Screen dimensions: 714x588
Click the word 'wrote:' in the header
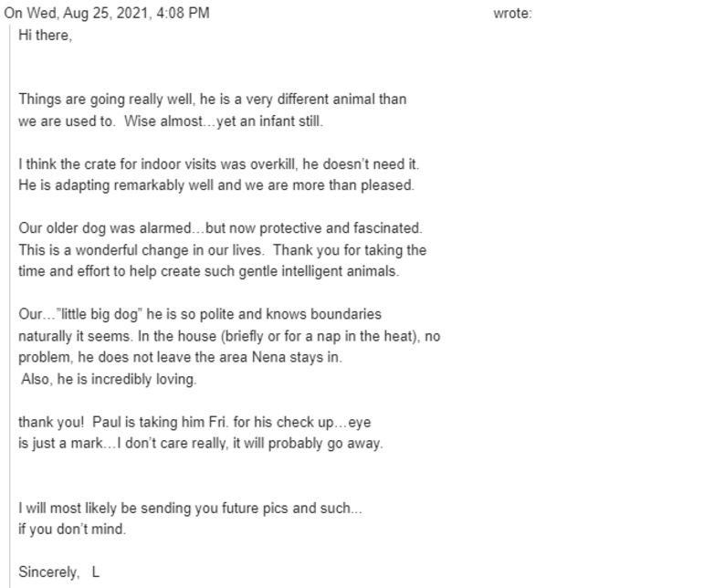[x=512, y=13]
